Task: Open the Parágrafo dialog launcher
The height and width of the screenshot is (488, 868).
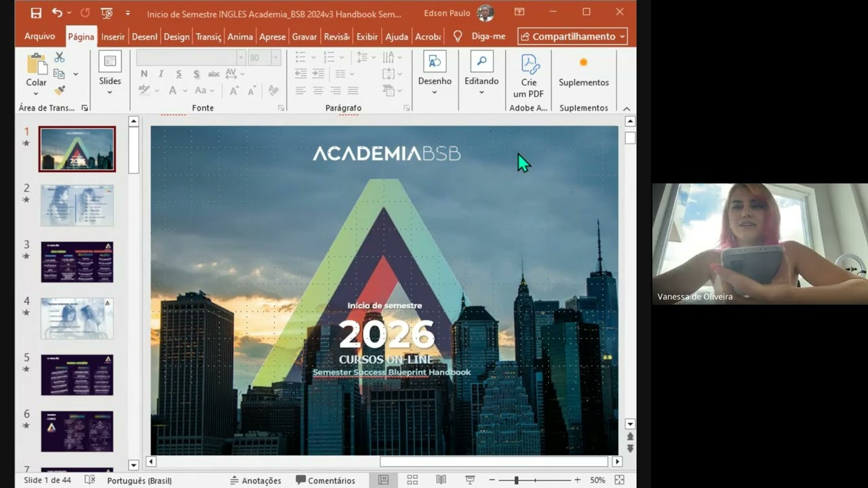Action: [407, 108]
